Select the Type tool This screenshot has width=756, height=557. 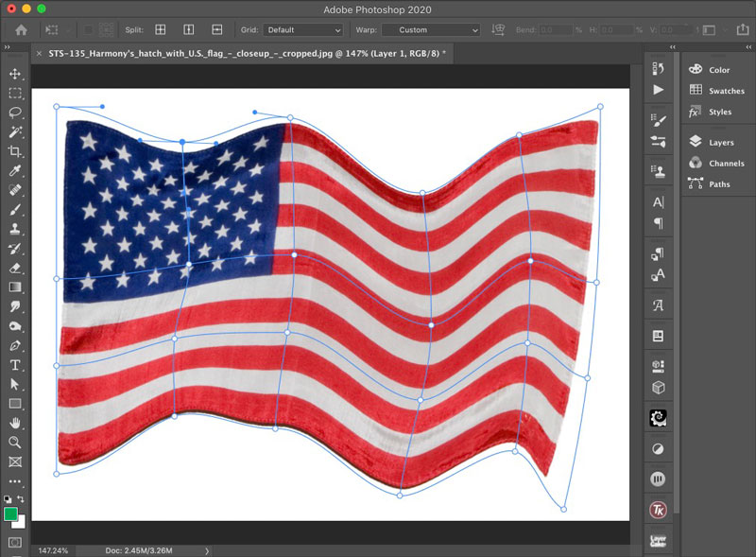15,365
